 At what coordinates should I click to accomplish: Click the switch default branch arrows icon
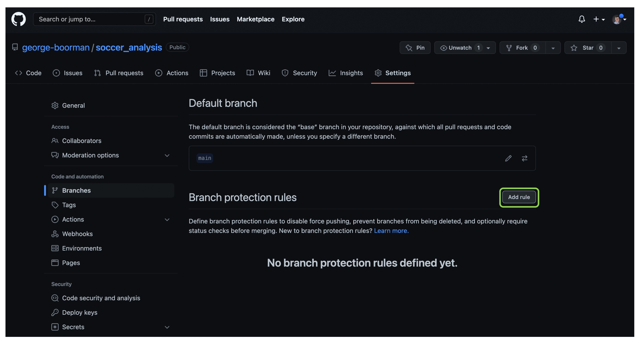click(x=524, y=158)
